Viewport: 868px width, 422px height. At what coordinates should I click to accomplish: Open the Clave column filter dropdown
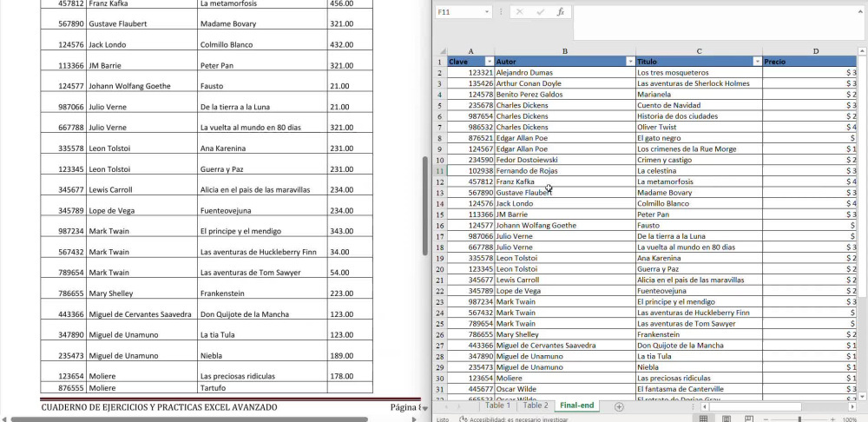coord(490,62)
